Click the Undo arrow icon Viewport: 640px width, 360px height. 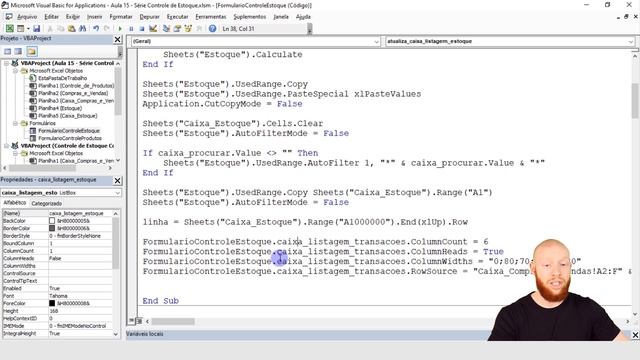96,29
